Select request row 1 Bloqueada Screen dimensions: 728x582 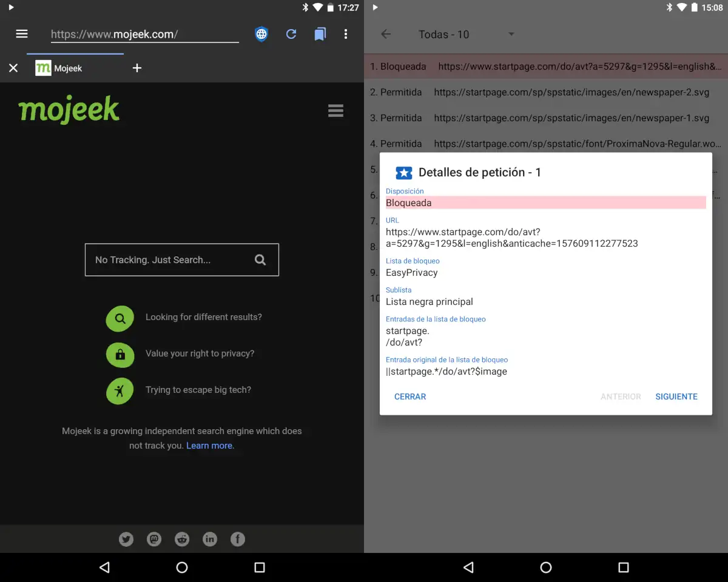(546, 67)
